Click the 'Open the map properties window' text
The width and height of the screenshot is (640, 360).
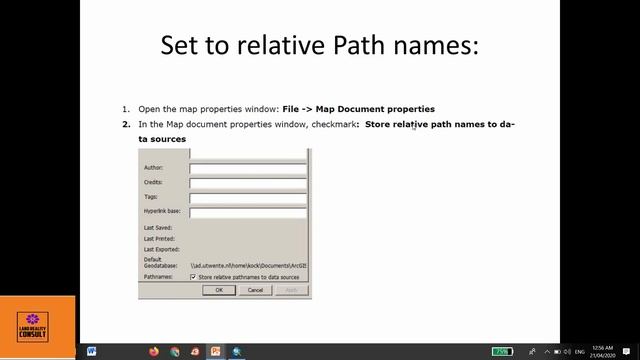[209, 109]
